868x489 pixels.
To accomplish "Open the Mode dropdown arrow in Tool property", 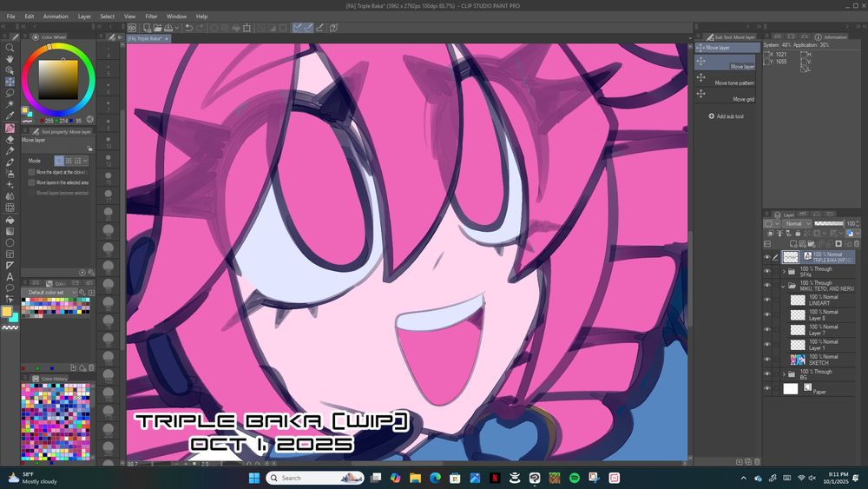I will pyautogui.click(x=85, y=161).
